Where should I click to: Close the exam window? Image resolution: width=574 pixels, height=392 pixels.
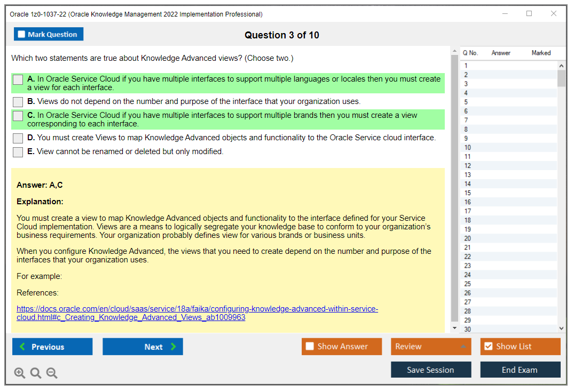tap(554, 13)
